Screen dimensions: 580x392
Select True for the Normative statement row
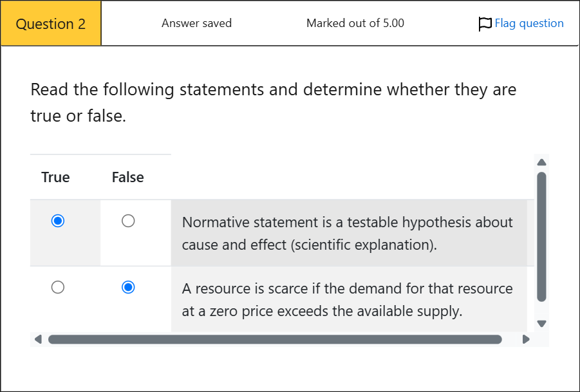click(x=58, y=221)
